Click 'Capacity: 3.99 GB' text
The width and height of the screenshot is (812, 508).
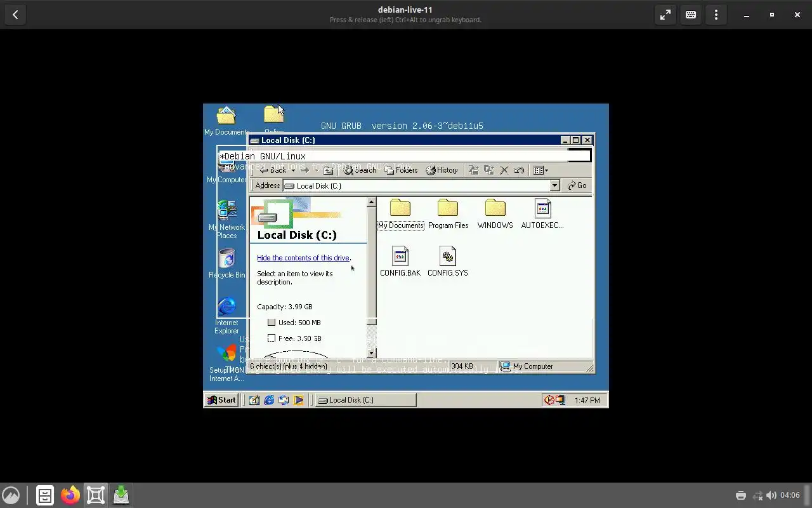tap(285, 307)
